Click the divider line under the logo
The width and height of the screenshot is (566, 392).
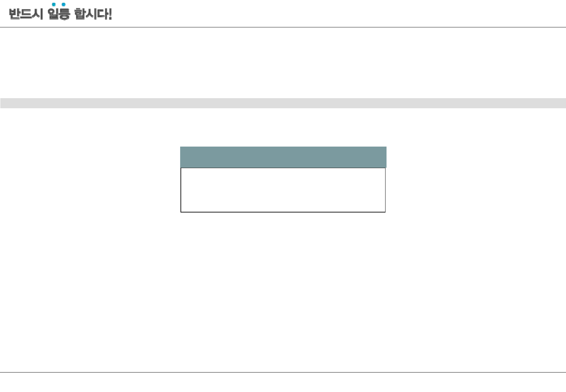pos(283,27)
